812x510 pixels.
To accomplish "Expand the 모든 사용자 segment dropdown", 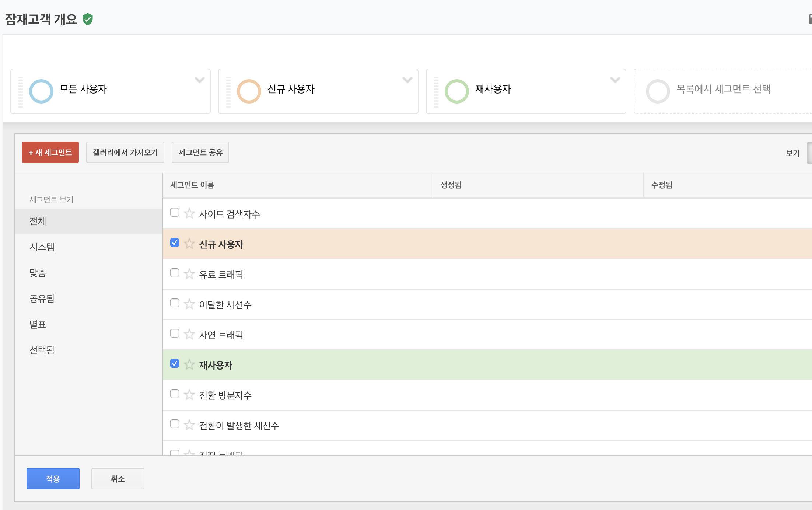I will click(199, 80).
